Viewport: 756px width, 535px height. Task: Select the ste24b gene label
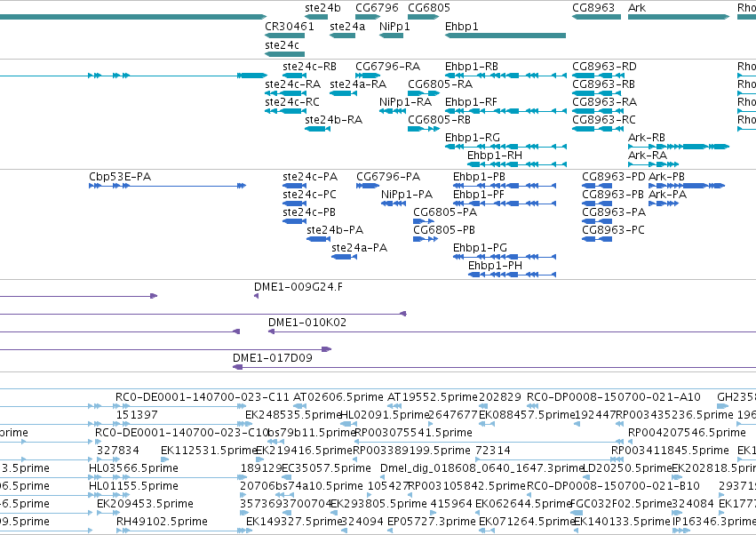pyautogui.click(x=322, y=8)
